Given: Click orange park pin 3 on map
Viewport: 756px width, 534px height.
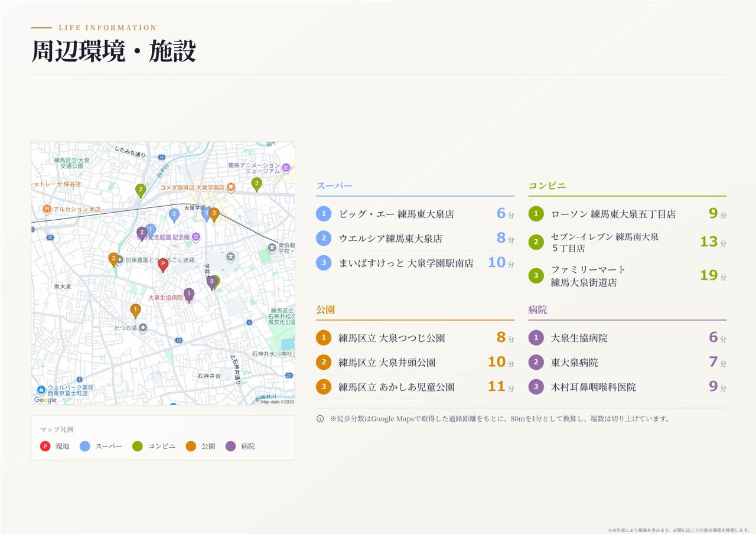Looking at the screenshot, I should point(214,214).
